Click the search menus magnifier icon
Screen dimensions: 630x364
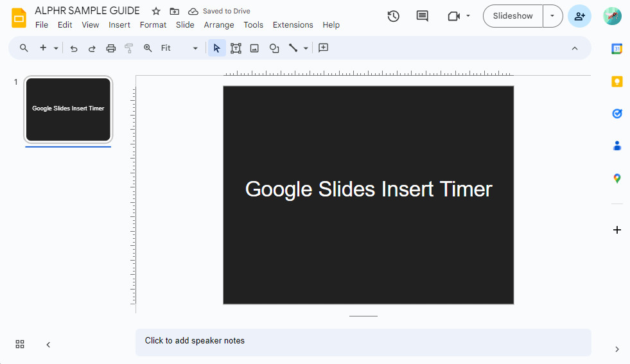click(x=24, y=48)
